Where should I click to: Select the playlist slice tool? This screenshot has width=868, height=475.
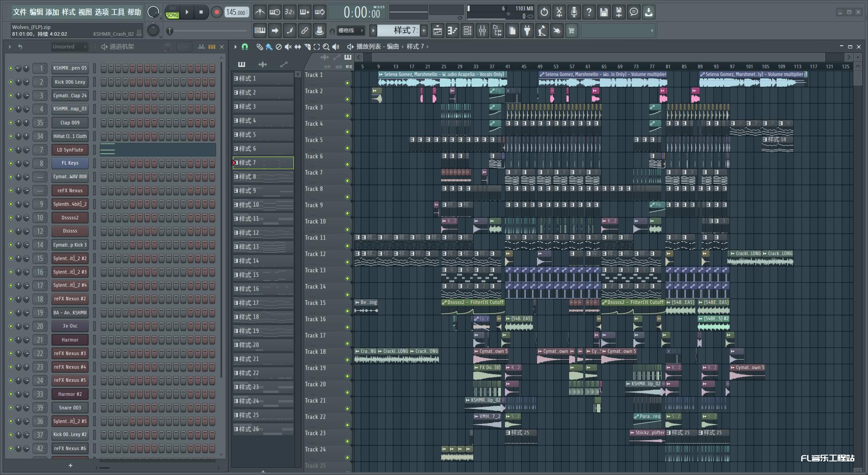click(x=307, y=47)
